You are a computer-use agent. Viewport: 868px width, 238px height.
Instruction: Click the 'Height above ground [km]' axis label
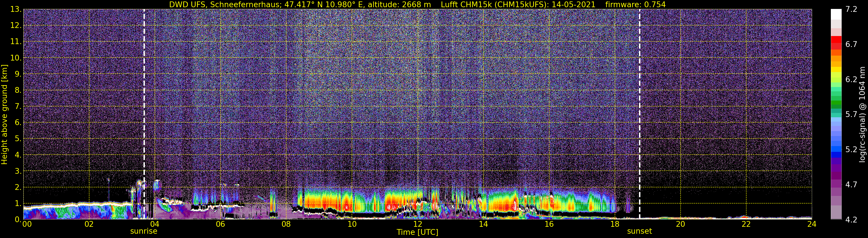coord(4,115)
